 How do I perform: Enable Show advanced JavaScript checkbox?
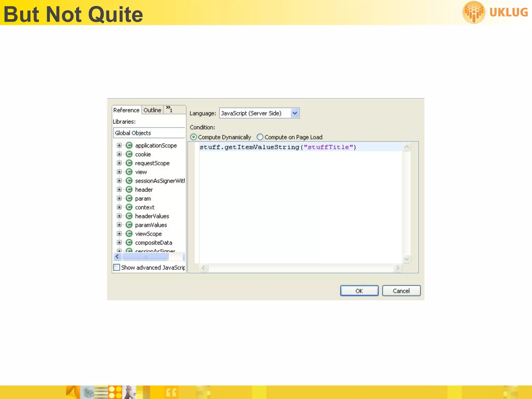click(117, 267)
